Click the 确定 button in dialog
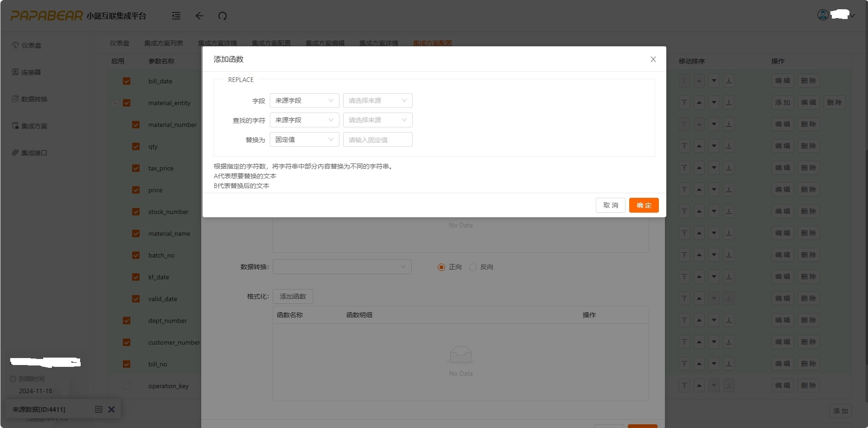 tap(644, 205)
